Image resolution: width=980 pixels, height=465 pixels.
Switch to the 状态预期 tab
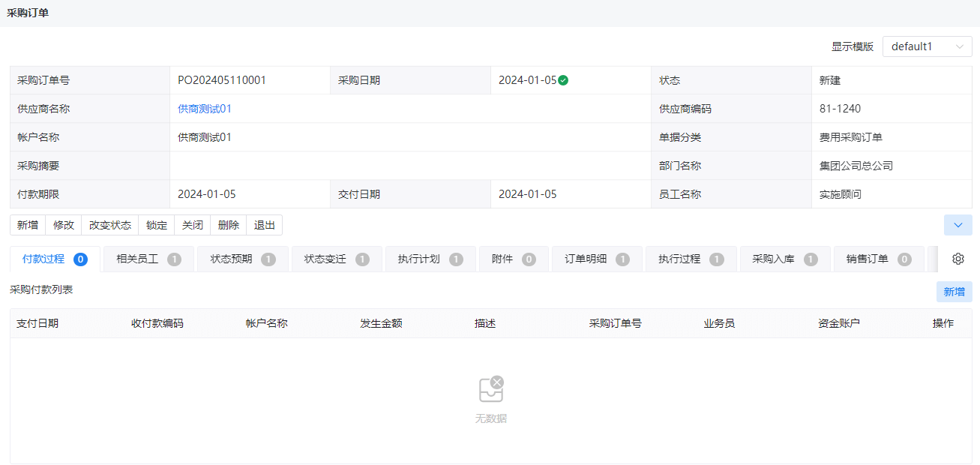click(x=243, y=259)
